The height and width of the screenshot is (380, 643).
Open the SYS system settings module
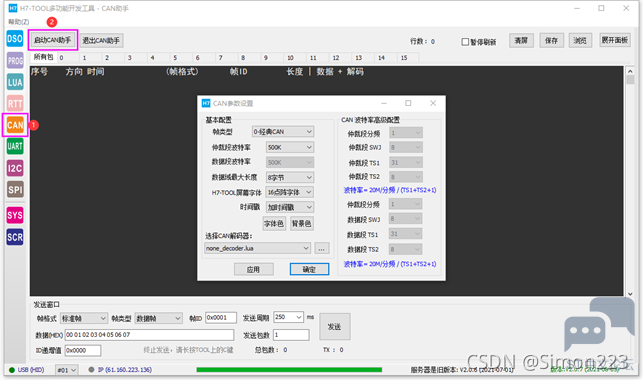(15, 215)
